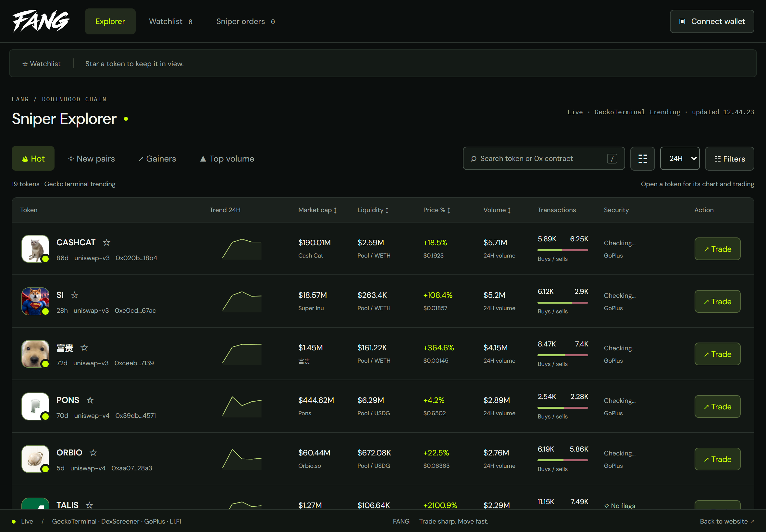Click the CASHCAT buys/sells ratio bar
766x532 pixels.
[x=562, y=250]
